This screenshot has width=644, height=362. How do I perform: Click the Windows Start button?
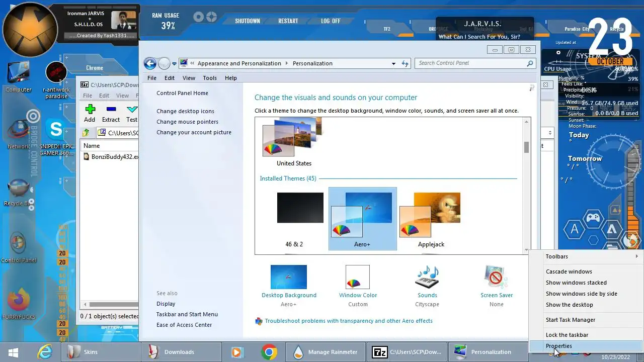click(x=13, y=352)
